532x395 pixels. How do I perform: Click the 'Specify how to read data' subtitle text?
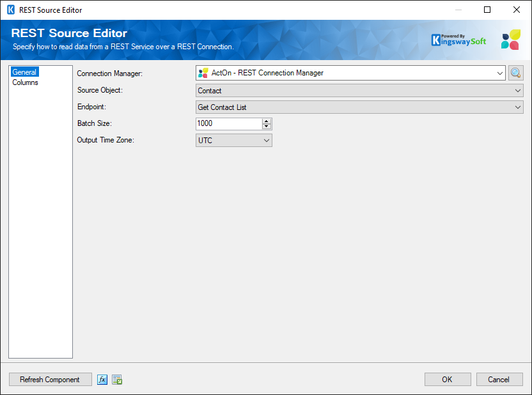coord(123,47)
